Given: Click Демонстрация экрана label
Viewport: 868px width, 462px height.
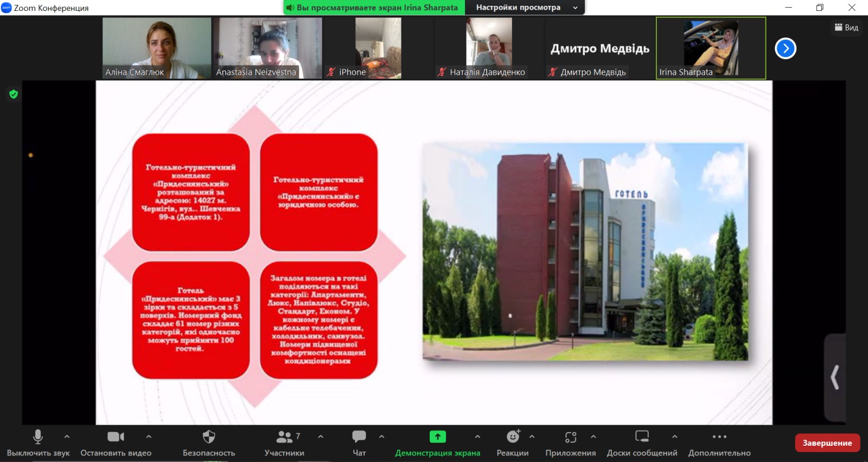Looking at the screenshot, I should [438, 453].
